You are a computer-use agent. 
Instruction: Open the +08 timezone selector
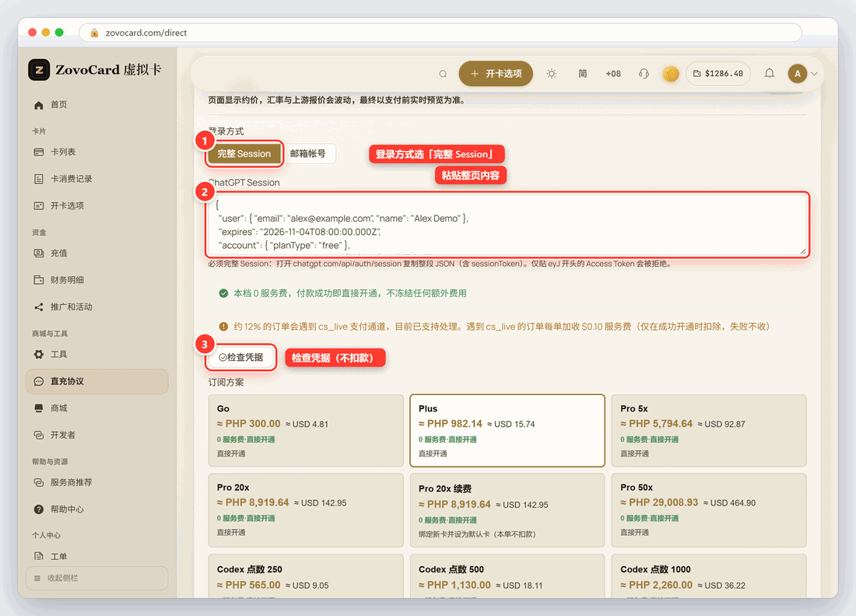click(613, 74)
